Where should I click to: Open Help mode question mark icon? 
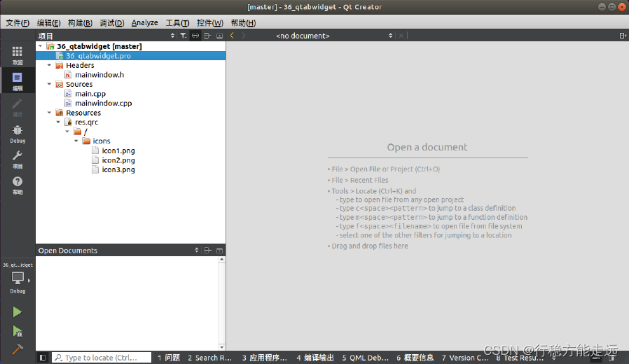(x=18, y=185)
